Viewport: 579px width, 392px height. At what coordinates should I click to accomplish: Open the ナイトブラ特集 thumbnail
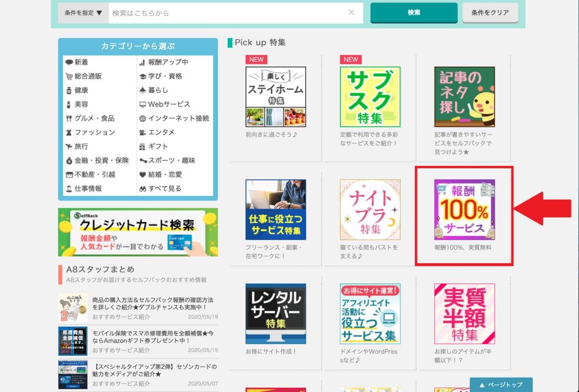pyautogui.click(x=370, y=210)
